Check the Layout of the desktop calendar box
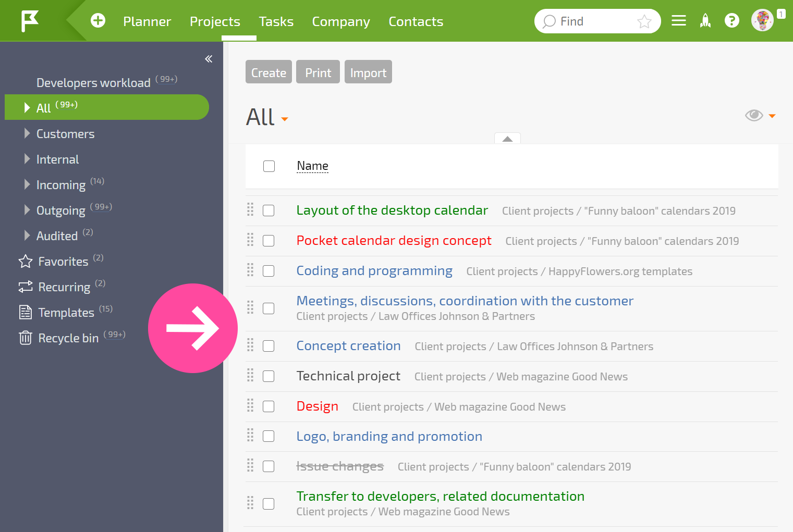 (269, 211)
